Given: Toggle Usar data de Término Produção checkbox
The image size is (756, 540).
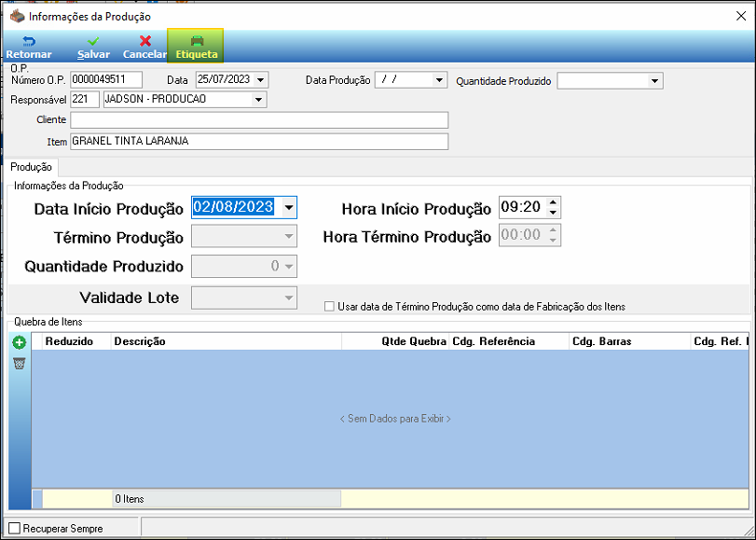Looking at the screenshot, I should [329, 307].
